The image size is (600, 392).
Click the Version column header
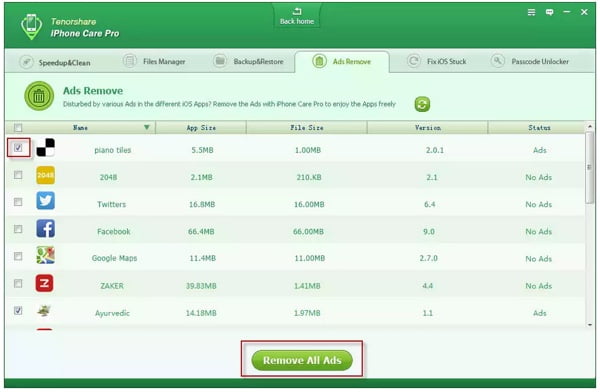click(428, 127)
